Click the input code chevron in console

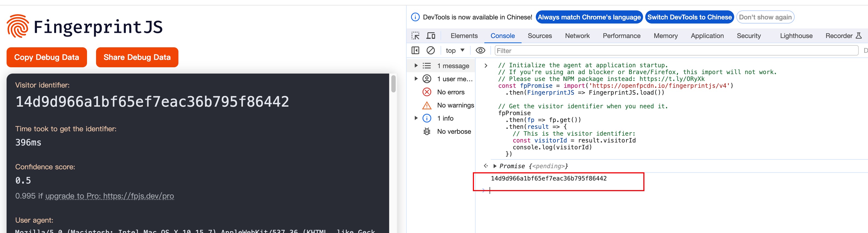coord(486,65)
